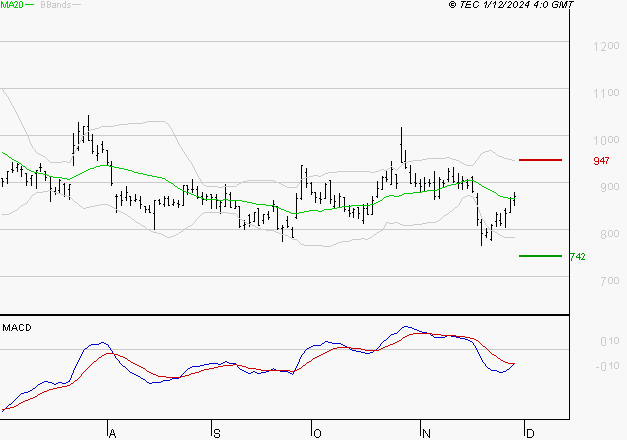Screen dimensions: 627x440
Task: Click the O month marker on time axis
Action: pyautogui.click(x=317, y=434)
